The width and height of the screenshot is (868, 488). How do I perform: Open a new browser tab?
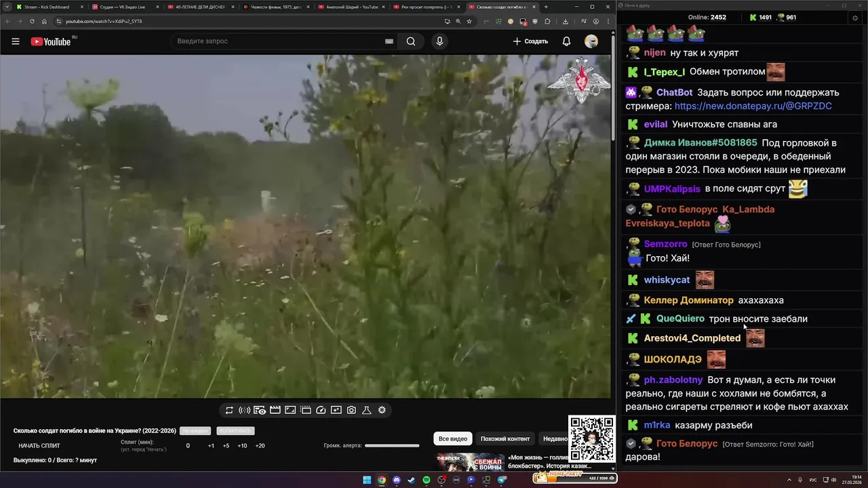[x=546, y=7]
